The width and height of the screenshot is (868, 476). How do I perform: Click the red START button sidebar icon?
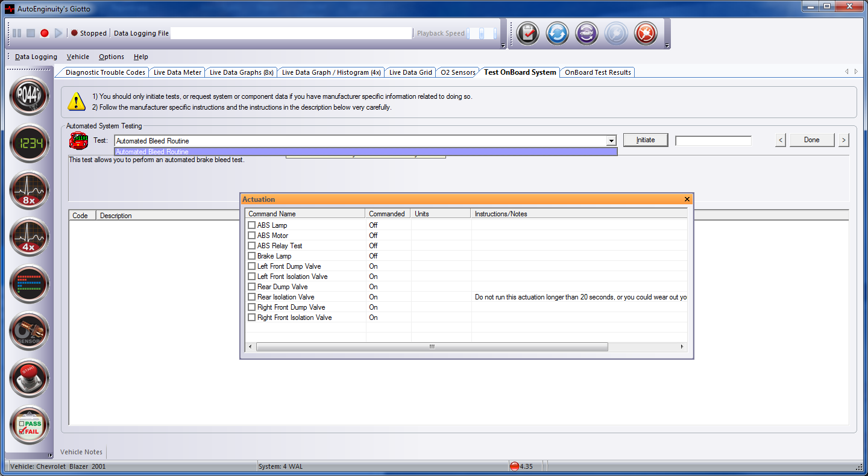click(29, 378)
